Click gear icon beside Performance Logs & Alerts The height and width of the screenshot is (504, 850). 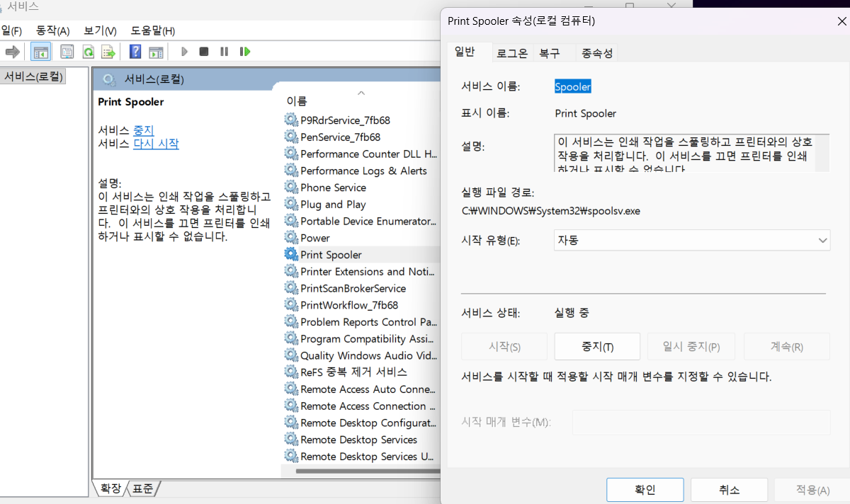point(291,171)
